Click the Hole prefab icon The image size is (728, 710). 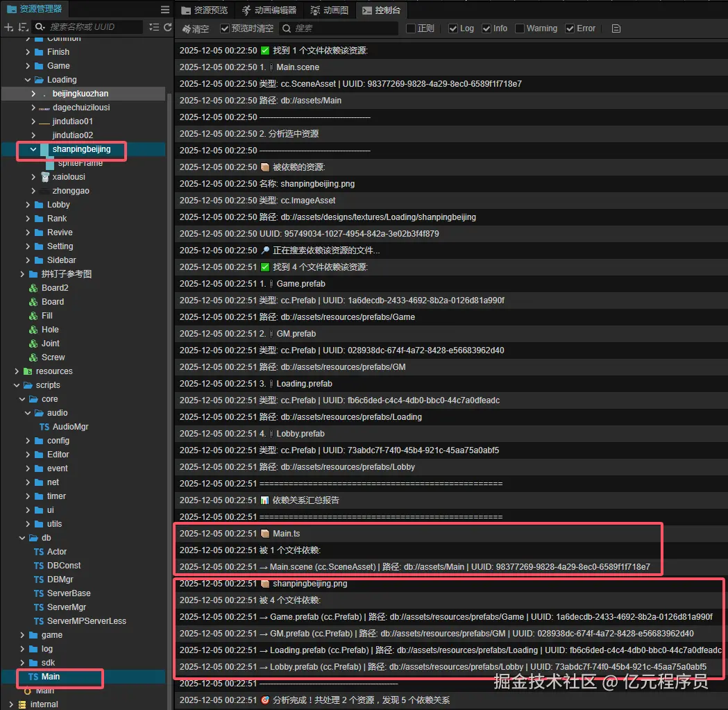pyautogui.click(x=33, y=330)
